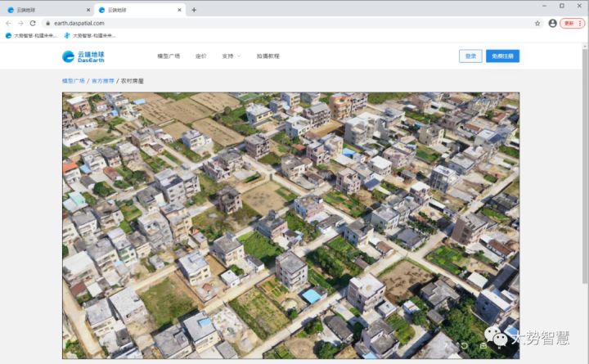Click the box icon beside the reset arrow
Image resolution: width=589 pixels, height=364 pixels.
[x=483, y=345]
